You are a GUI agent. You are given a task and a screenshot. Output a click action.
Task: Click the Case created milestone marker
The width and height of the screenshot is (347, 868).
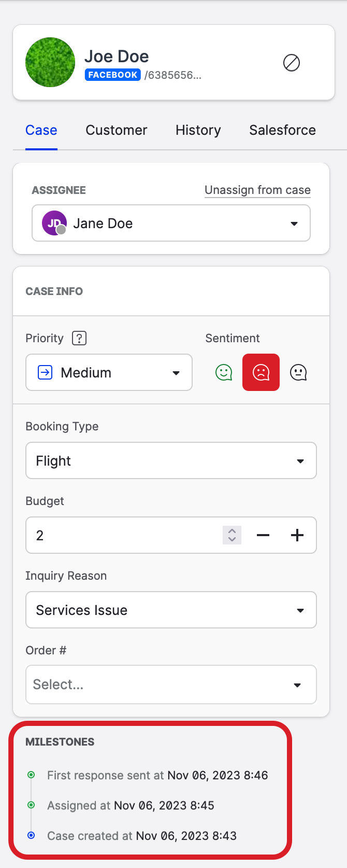click(31, 835)
